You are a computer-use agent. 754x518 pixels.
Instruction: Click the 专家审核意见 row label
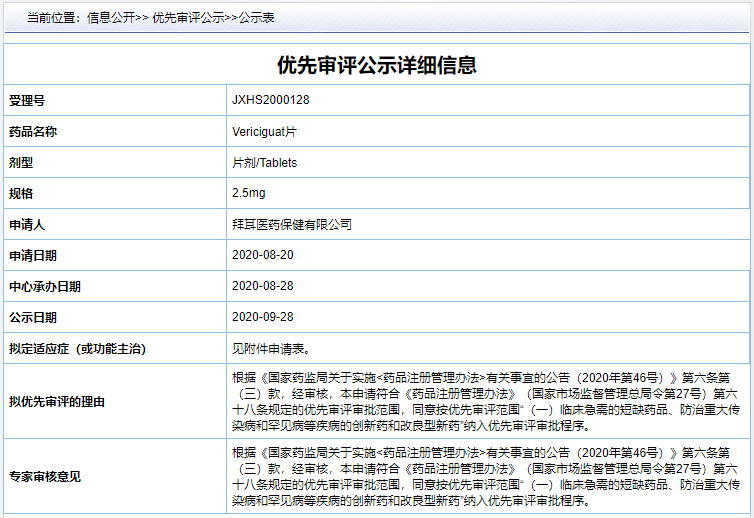tap(45, 477)
